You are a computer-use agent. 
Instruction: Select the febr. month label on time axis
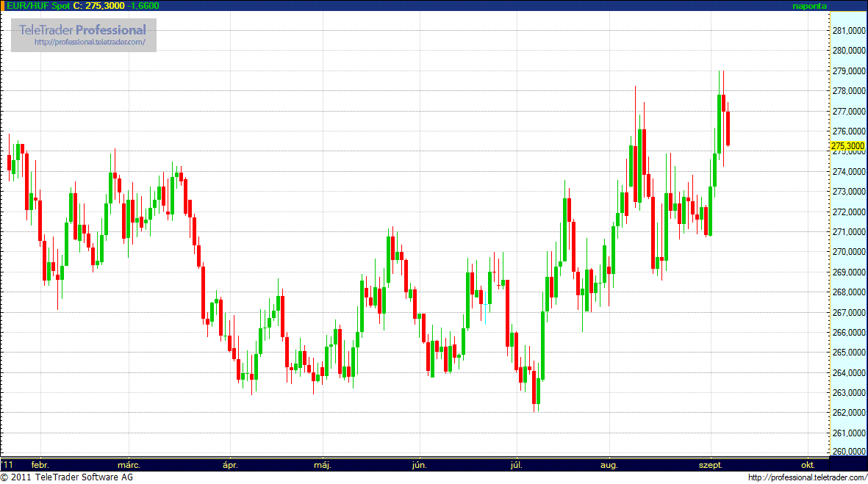coord(40,465)
